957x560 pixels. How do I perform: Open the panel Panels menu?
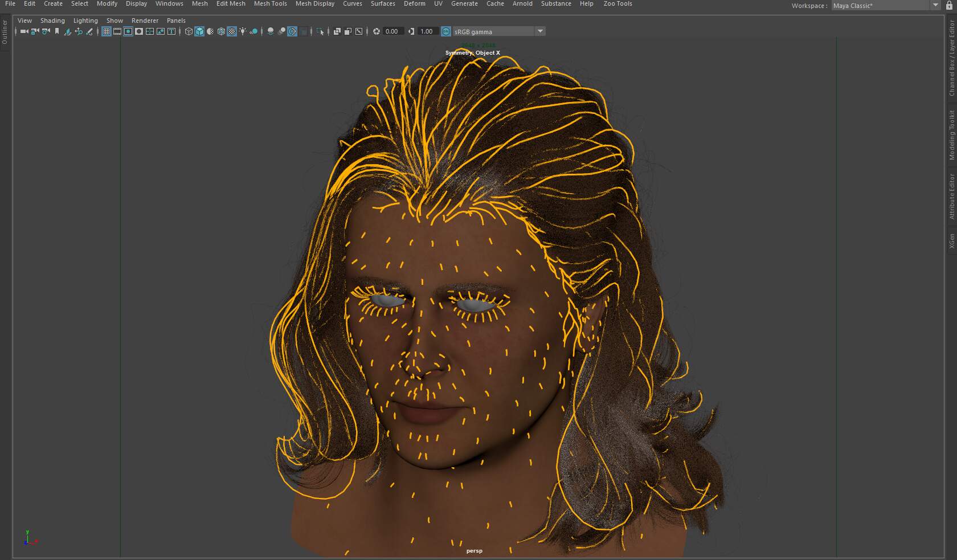176,21
